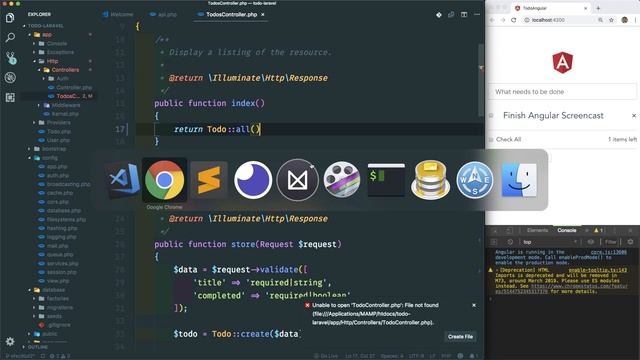Select the Console tab in DevTools

click(567, 231)
